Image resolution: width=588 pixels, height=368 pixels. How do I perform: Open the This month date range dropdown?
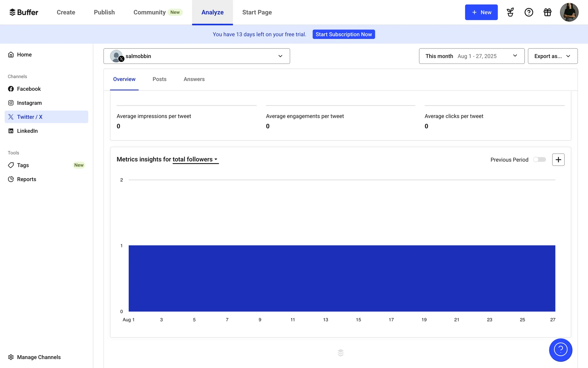[x=471, y=56]
